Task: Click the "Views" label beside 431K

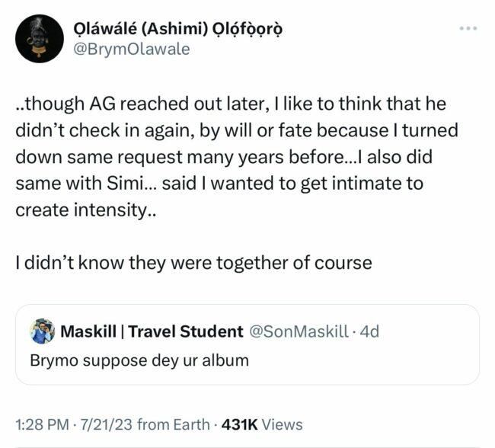Action: (x=281, y=424)
